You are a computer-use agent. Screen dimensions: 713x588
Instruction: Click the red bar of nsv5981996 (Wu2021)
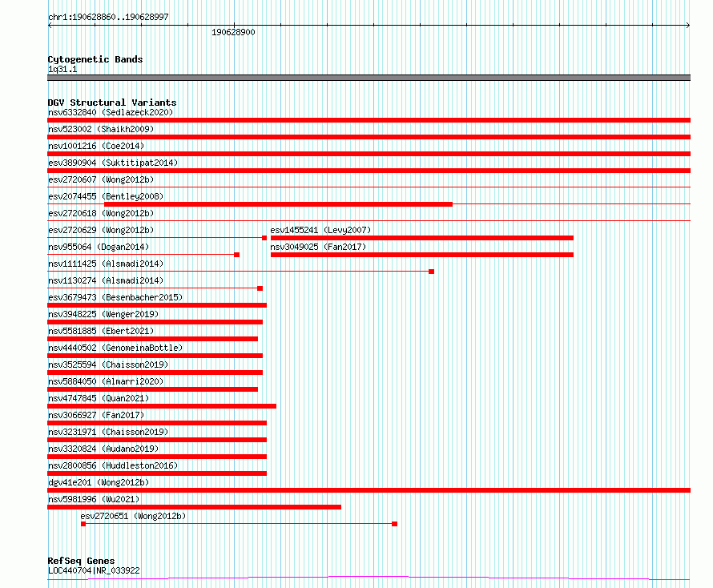point(194,507)
